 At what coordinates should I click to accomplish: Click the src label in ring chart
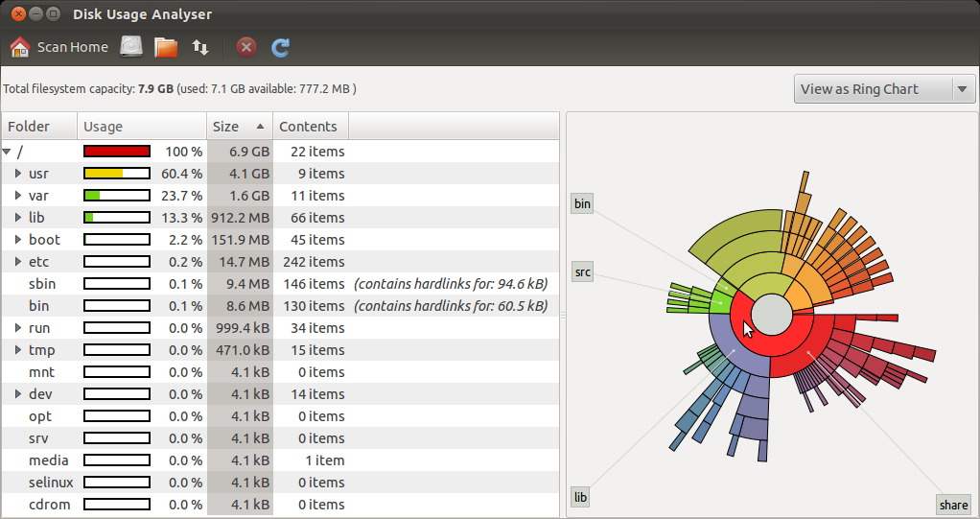coord(582,272)
